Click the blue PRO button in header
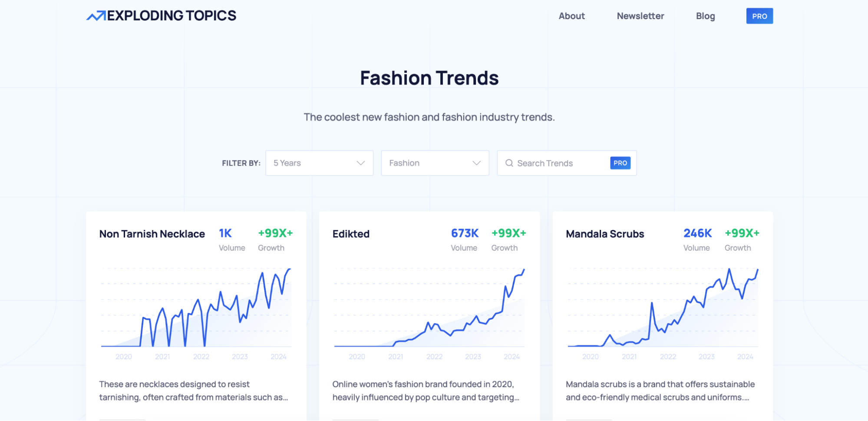 (759, 16)
